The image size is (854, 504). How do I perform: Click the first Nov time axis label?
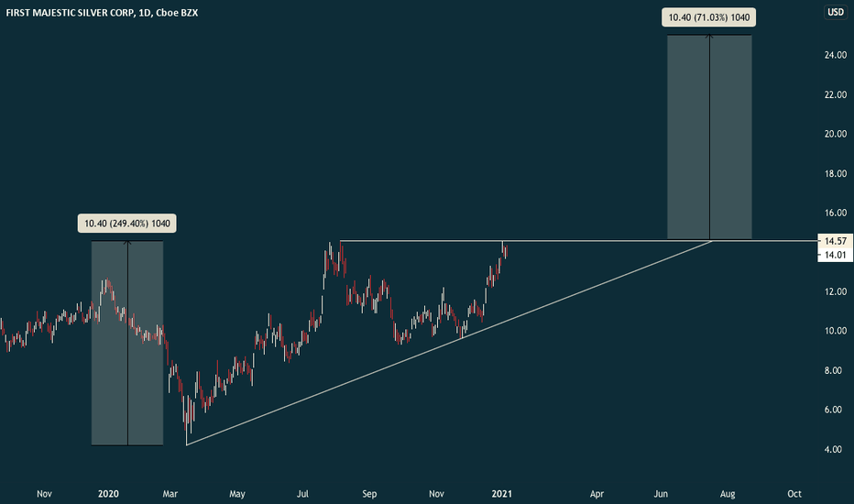[44, 494]
